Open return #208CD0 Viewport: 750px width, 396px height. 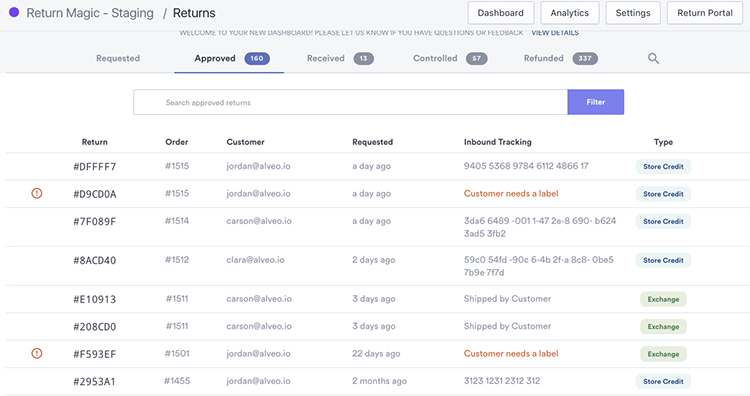pos(95,327)
